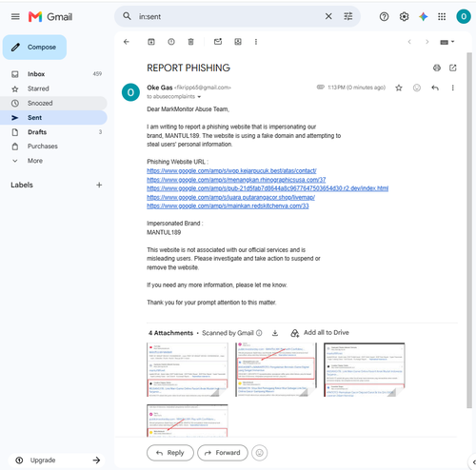Open the main menu hamburger icon

click(15, 16)
